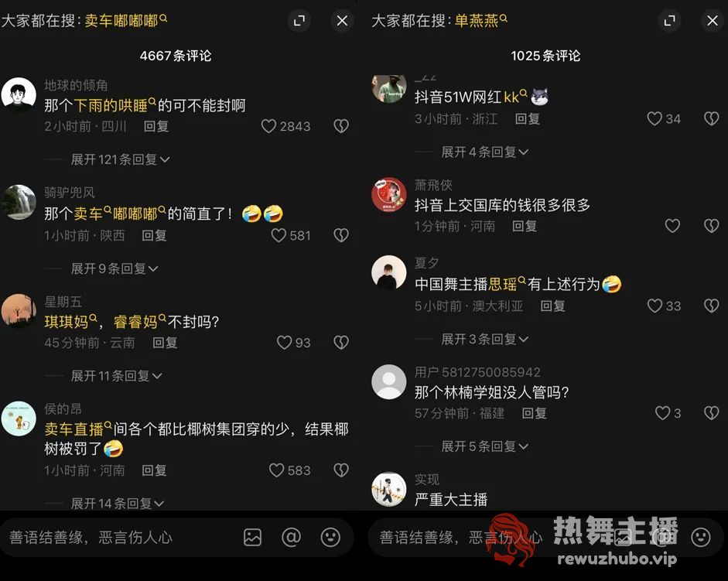
Task: Open 星期五's profile avatar
Action: tap(19, 311)
